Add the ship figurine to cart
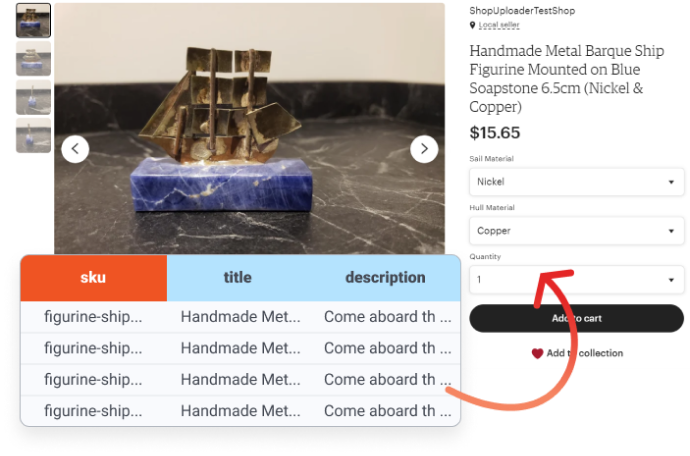The image size is (690, 456). 576,318
